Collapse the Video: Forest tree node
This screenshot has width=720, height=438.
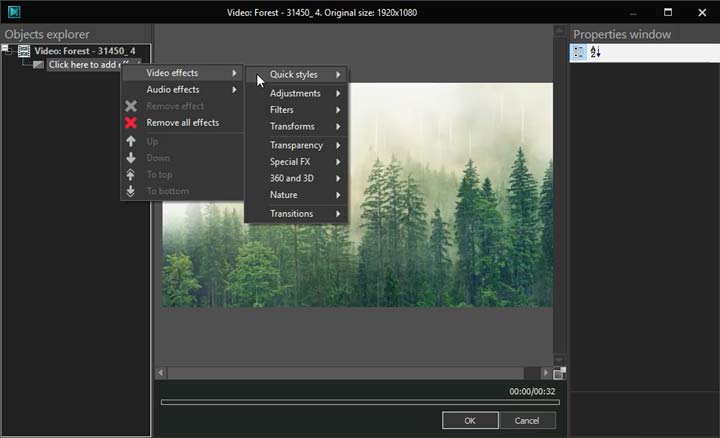6,48
